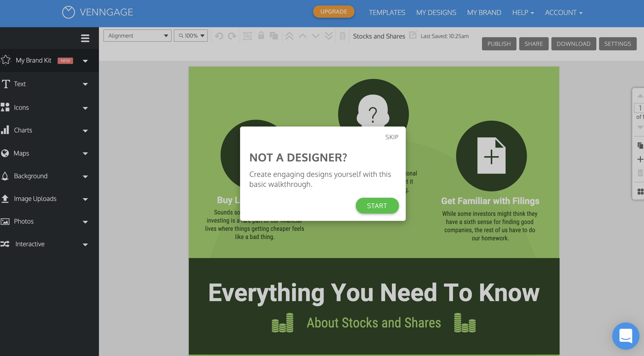Click Bring forward single chevron icon
Viewport: 644px width, 356px height.
tap(302, 36)
